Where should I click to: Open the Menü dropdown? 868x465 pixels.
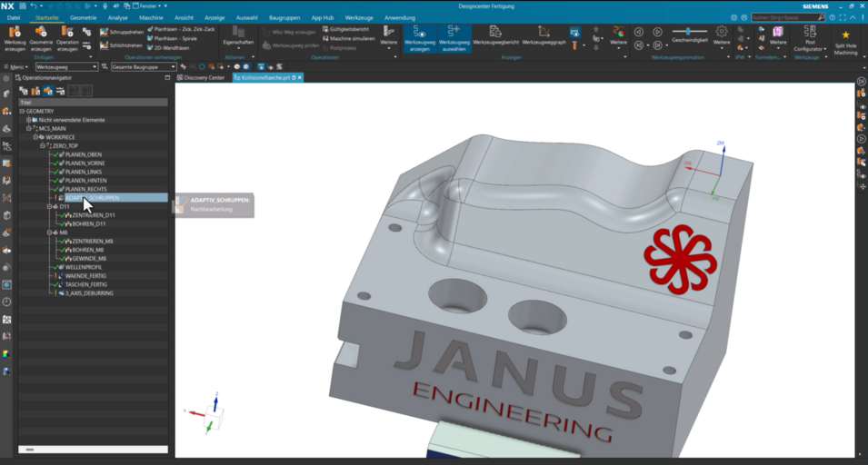coord(16,67)
